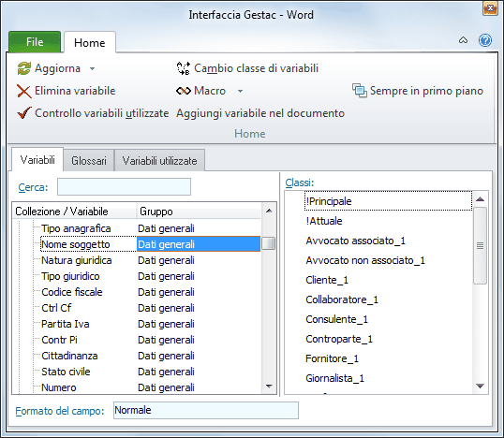
Task: Select the Cliente_1 class
Action: [327, 280]
